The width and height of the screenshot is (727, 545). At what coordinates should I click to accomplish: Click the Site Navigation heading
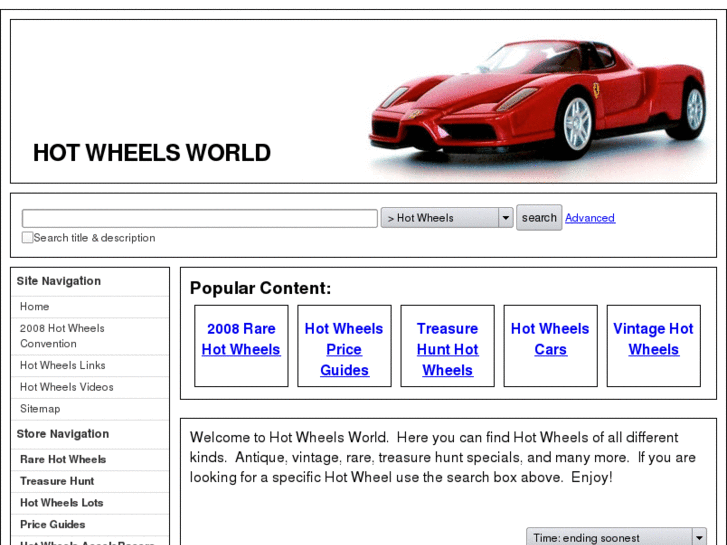pos(59,281)
